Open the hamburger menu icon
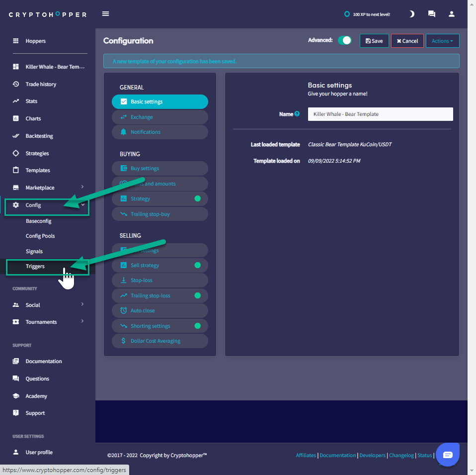The image size is (476, 475). pos(105,14)
